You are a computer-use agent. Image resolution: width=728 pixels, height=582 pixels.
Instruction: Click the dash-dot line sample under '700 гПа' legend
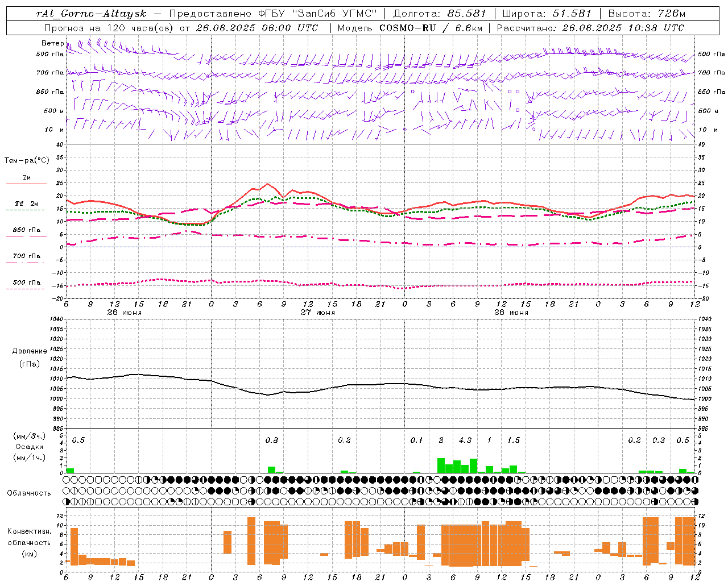25,263
